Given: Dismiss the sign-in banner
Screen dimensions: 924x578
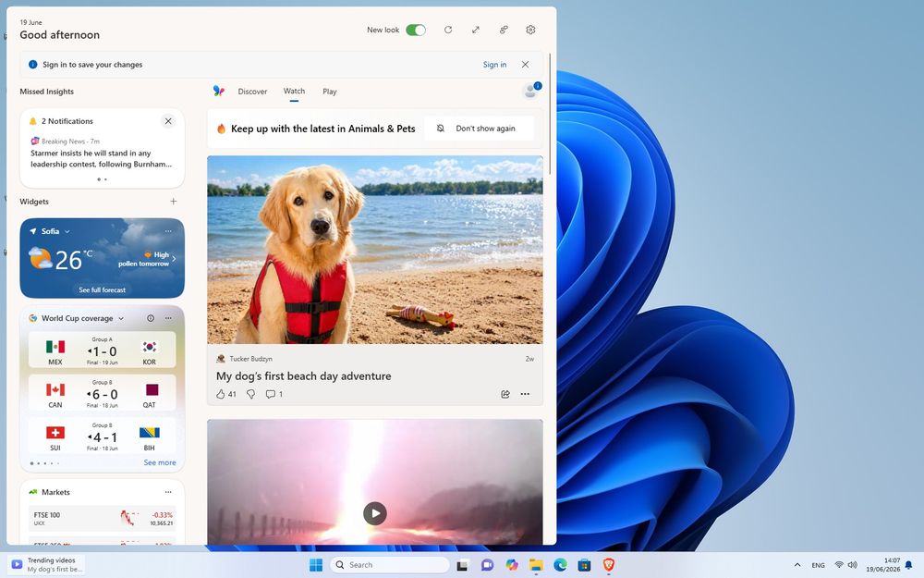Looking at the screenshot, I should (525, 65).
